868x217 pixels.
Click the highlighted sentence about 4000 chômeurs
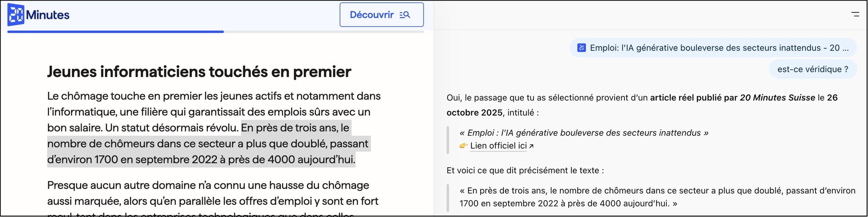click(208, 144)
